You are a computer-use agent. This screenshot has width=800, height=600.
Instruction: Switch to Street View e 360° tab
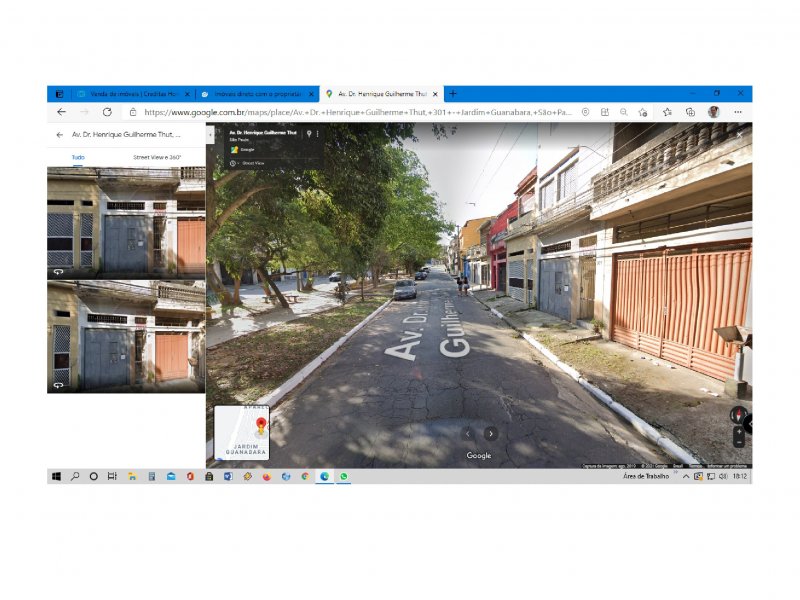click(157, 157)
